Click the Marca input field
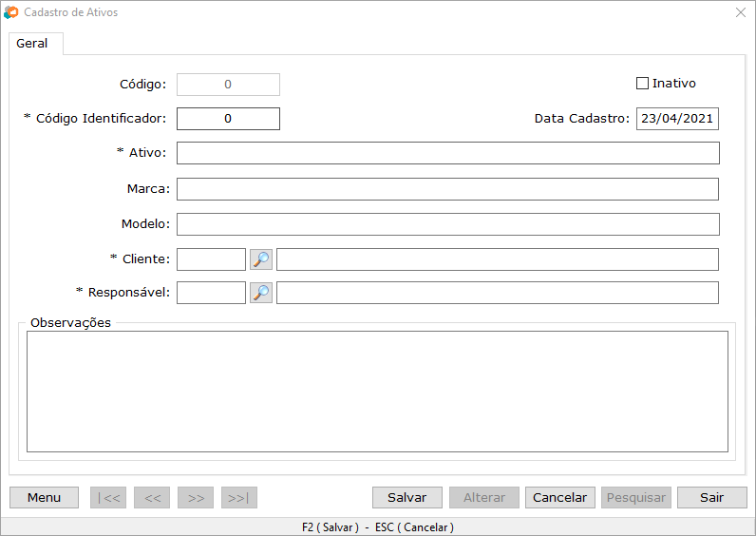Screen dimensions: 756x536 pyautogui.click(x=447, y=189)
